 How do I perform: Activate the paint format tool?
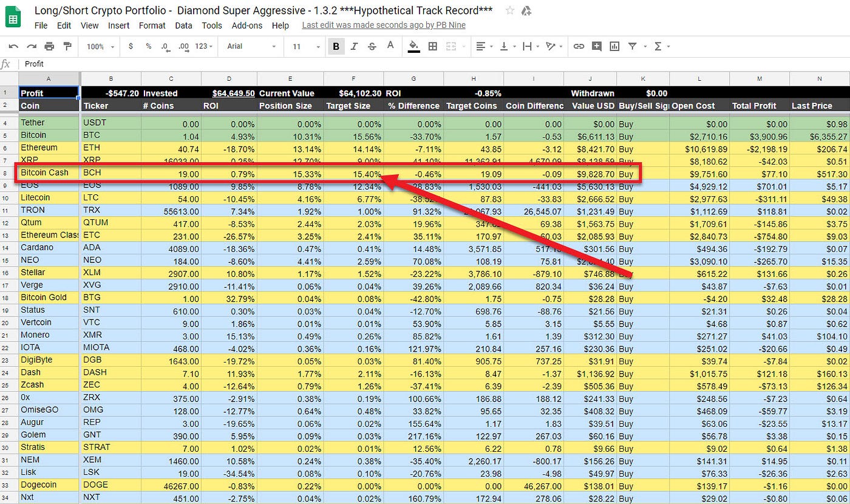click(67, 46)
